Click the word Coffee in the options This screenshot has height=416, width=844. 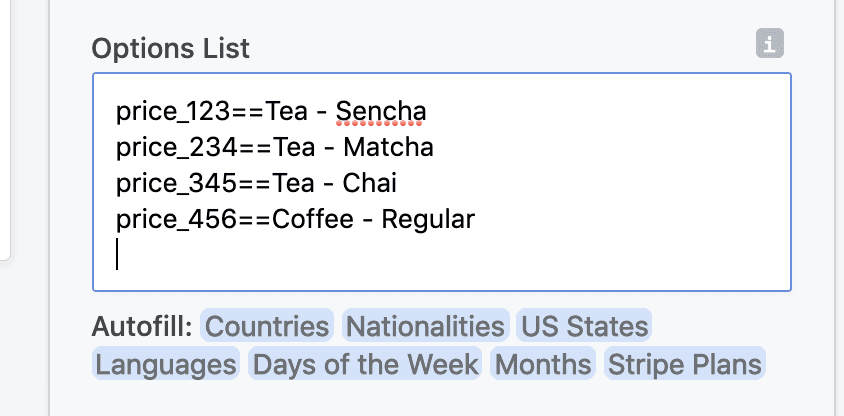point(312,219)
